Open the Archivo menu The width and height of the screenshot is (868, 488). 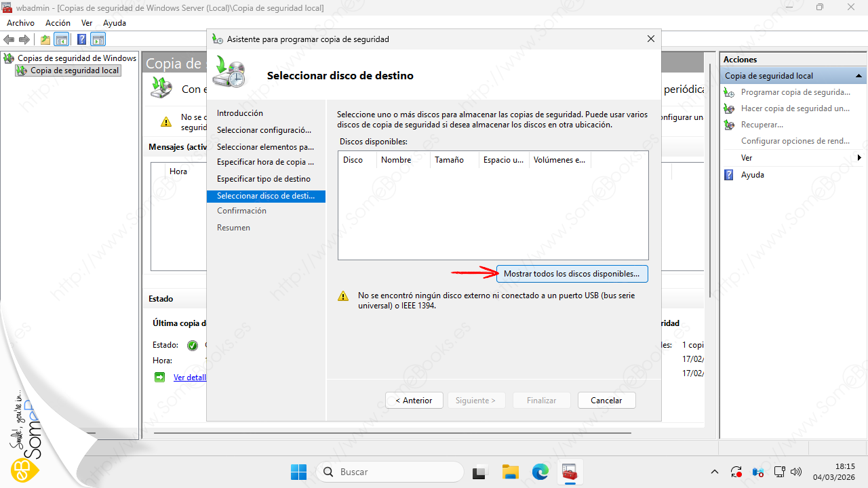coord(20,23)
